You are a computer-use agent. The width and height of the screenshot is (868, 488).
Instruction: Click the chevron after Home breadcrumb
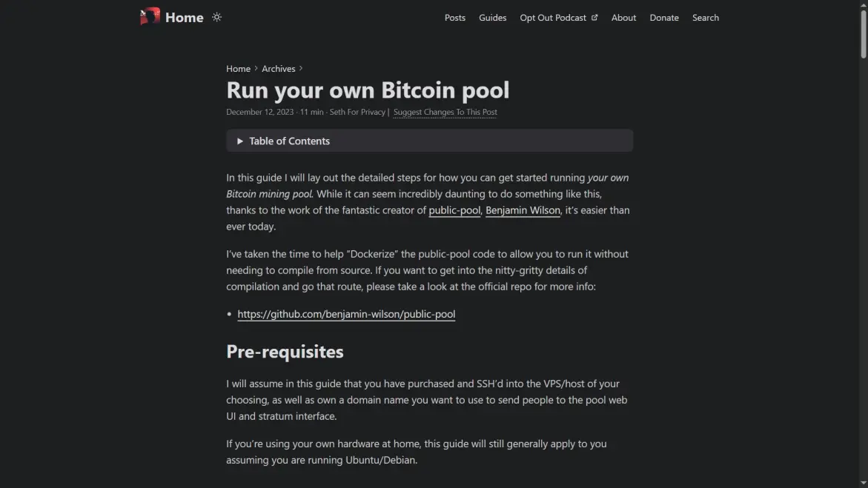(256, 69)
